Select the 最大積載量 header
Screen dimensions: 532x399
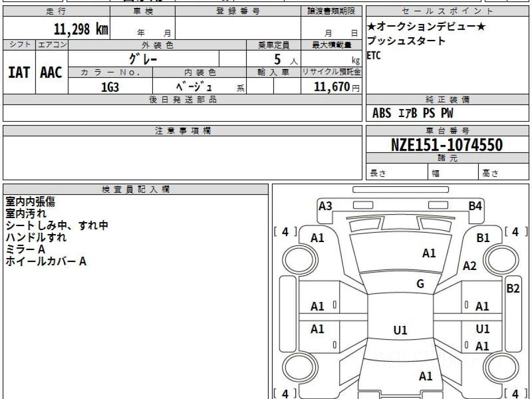(331, 45)
